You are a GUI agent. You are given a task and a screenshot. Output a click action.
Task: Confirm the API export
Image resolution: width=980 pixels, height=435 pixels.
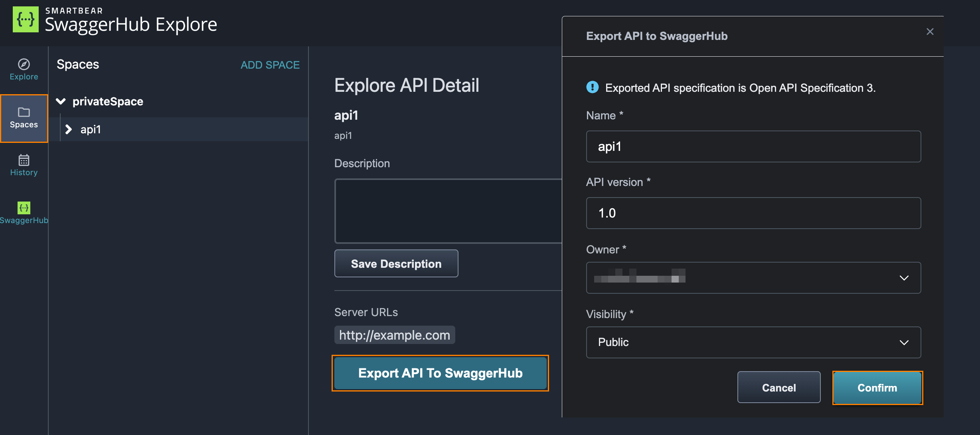pos(877,387)
